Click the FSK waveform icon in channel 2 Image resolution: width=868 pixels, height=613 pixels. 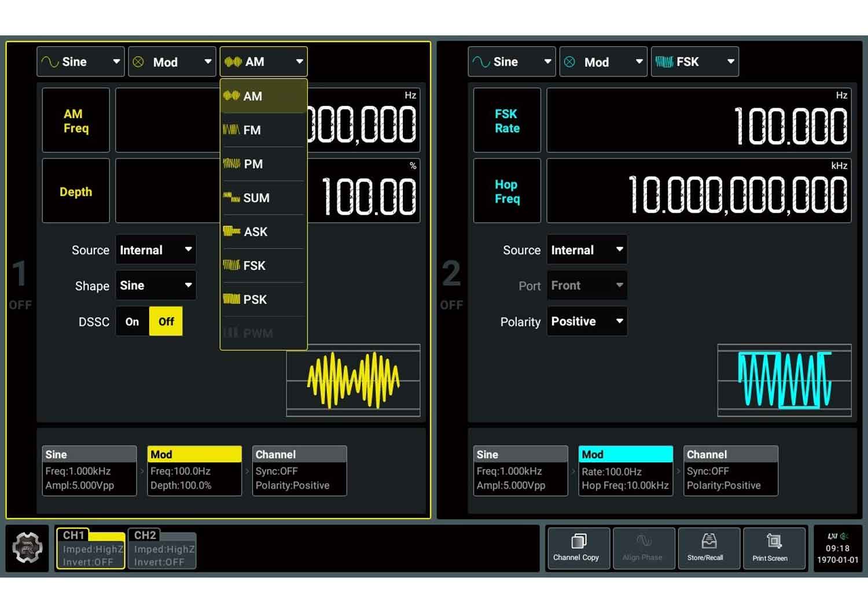(x=664, y=62)
